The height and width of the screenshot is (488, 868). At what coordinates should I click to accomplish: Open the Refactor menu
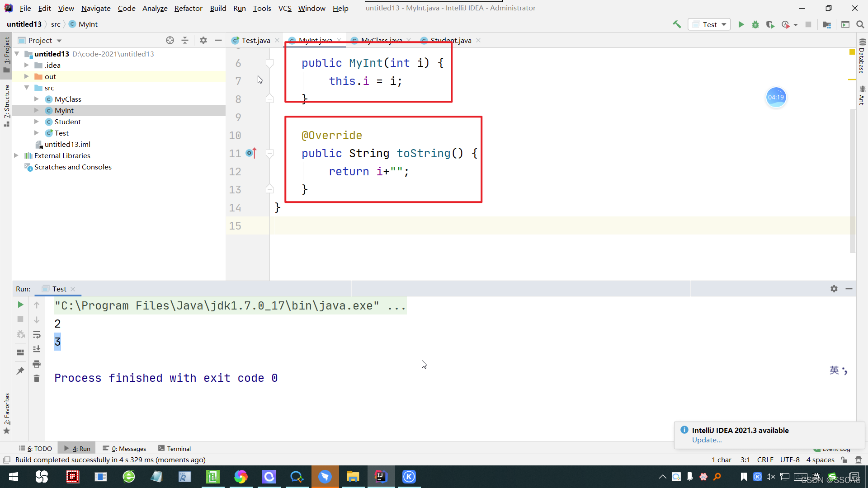click(x=188, y=8)
